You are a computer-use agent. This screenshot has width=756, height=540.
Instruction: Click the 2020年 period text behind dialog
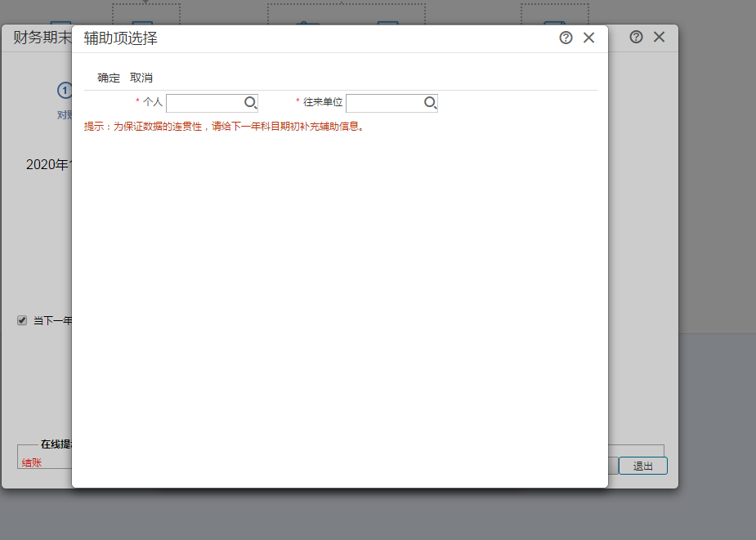coord(49,165)
